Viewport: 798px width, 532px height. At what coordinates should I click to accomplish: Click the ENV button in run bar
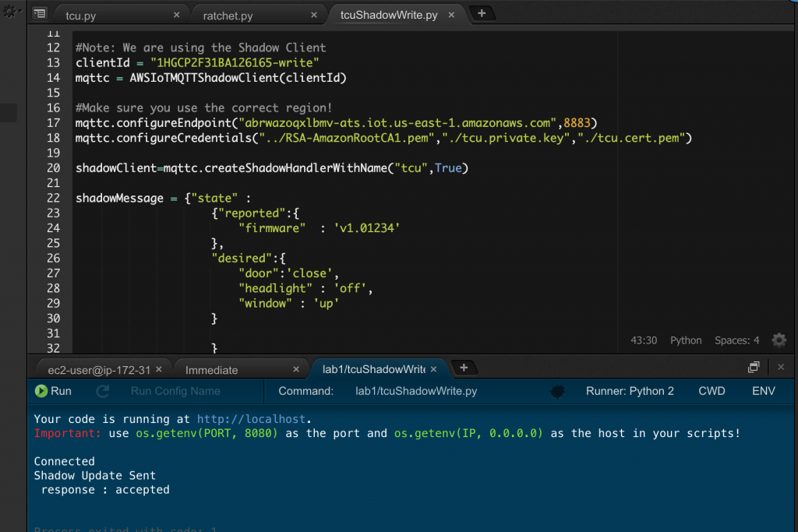click(x=763, y=391)
